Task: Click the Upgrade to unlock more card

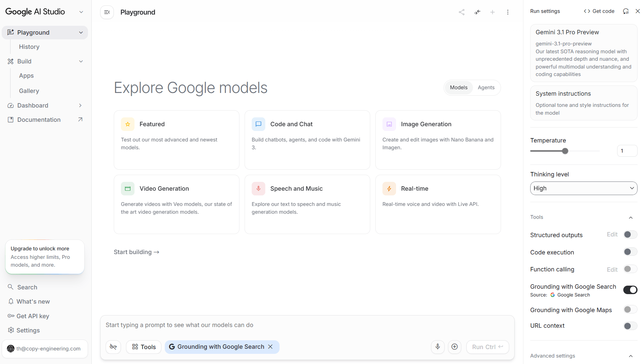Action: click(45, 257)
